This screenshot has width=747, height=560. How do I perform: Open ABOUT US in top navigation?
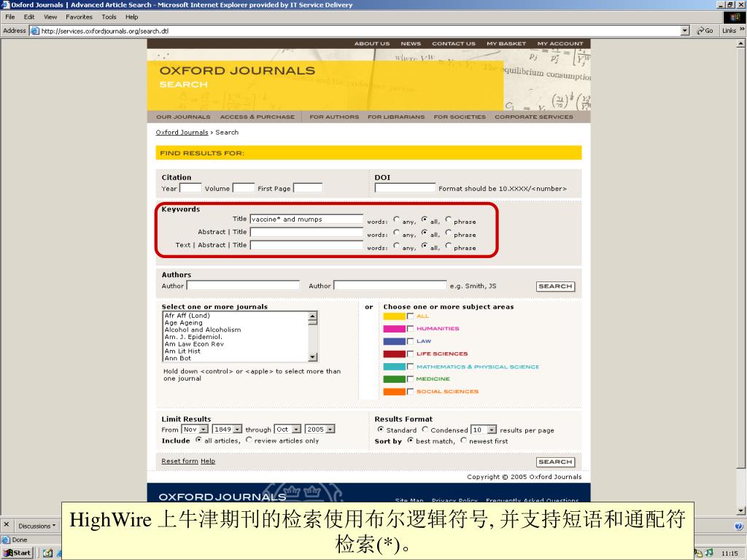coord(372,43)
